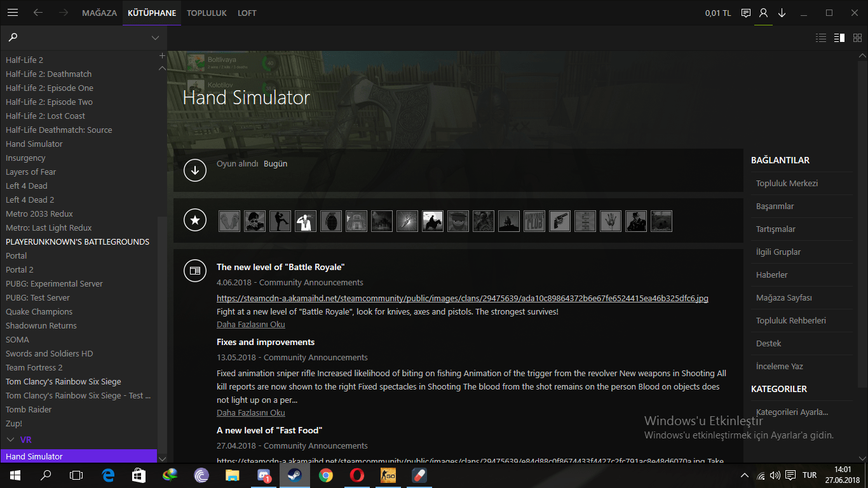Screen dimensions: 868x488
Task: Open the Battle Royale steamcdn image URL
Action: (463, 298)
